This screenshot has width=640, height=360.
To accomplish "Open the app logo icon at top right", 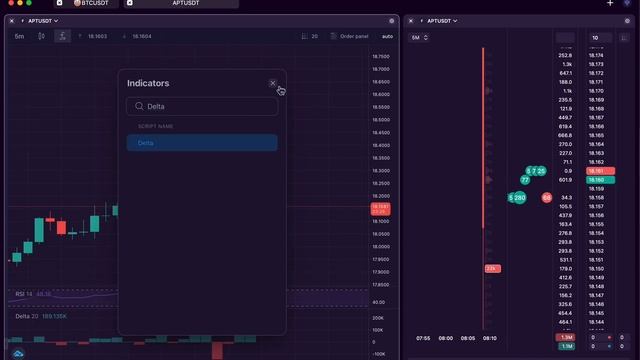I will pos(627,3).
